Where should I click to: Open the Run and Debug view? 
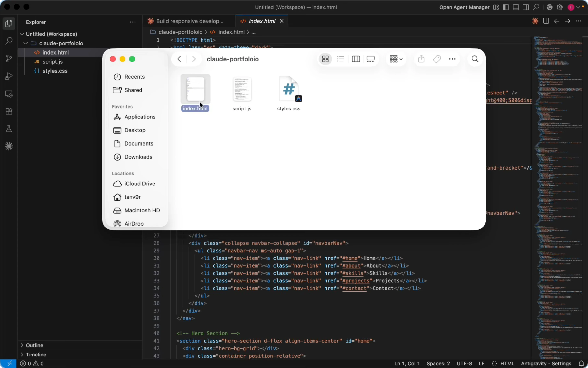coord(9,76)
